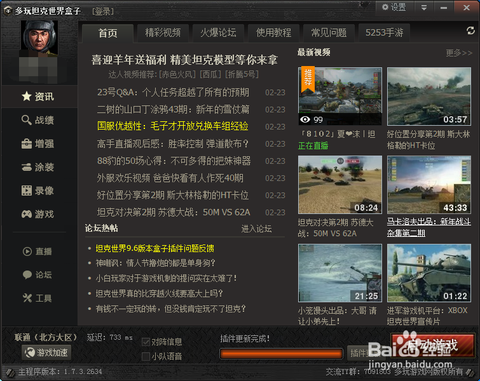Image resolution: width=480 pixels, height=381 pixels.
Task: Switch to the 常见问题 tab
Action: [x=329, y=33]
